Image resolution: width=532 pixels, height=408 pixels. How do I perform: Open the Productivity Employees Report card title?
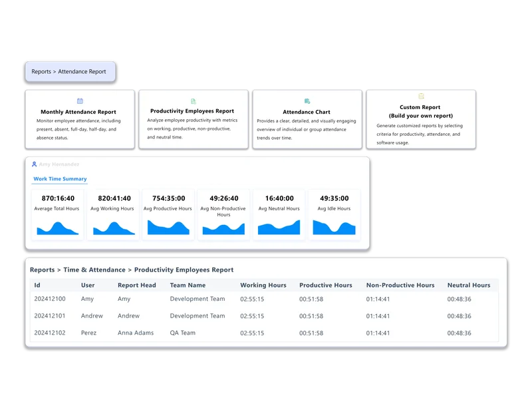pos(192,110)
